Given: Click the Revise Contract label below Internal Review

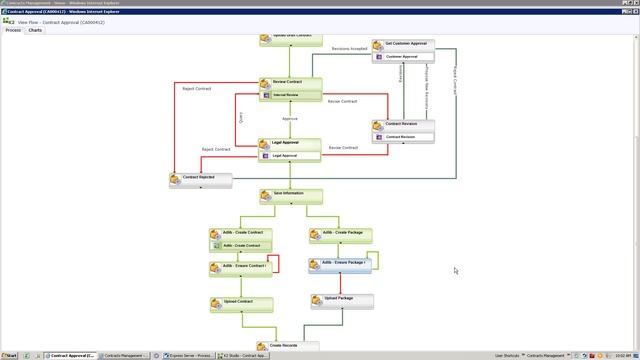Looking at the screenshot, I should [x=342, y=101].
